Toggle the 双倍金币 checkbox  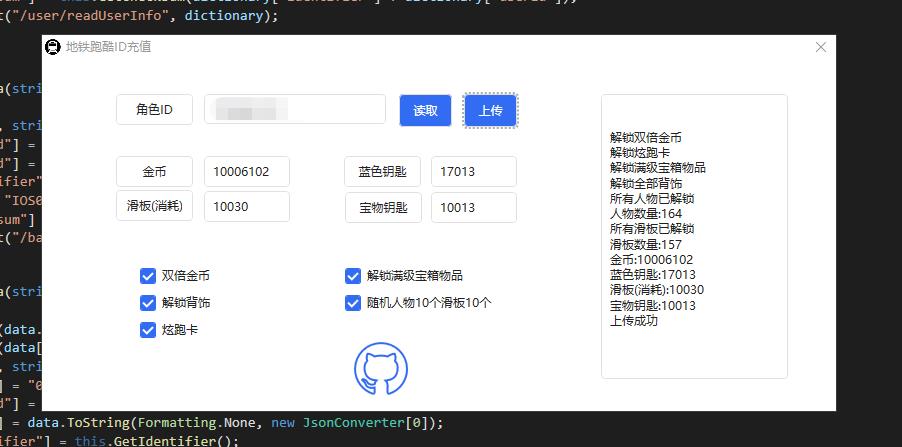(148, 276)
